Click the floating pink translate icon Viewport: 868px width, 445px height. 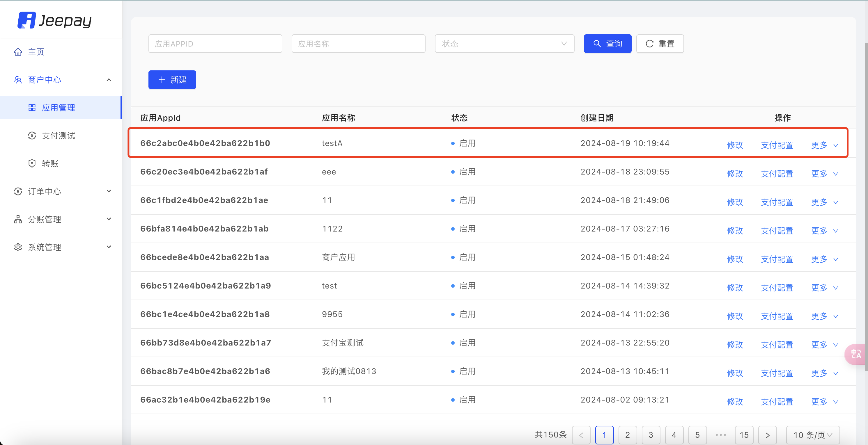856,354
